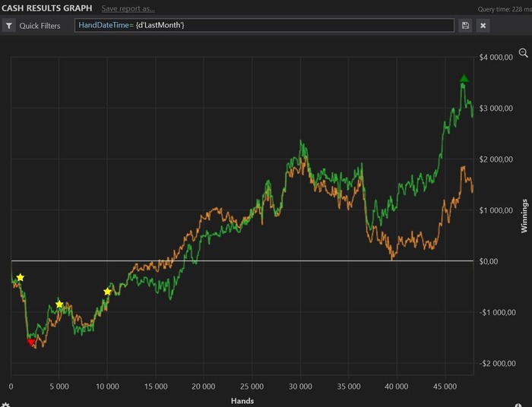This screenshot has width=532, height=407.
Task: Clear the filter with the X button
Action: (x=483, y=25)
